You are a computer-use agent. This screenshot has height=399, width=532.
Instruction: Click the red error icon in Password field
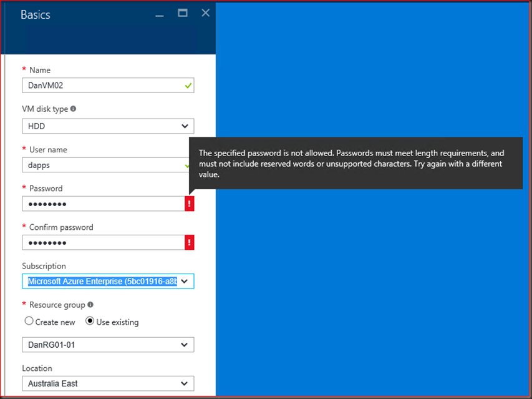click(190, 204)
